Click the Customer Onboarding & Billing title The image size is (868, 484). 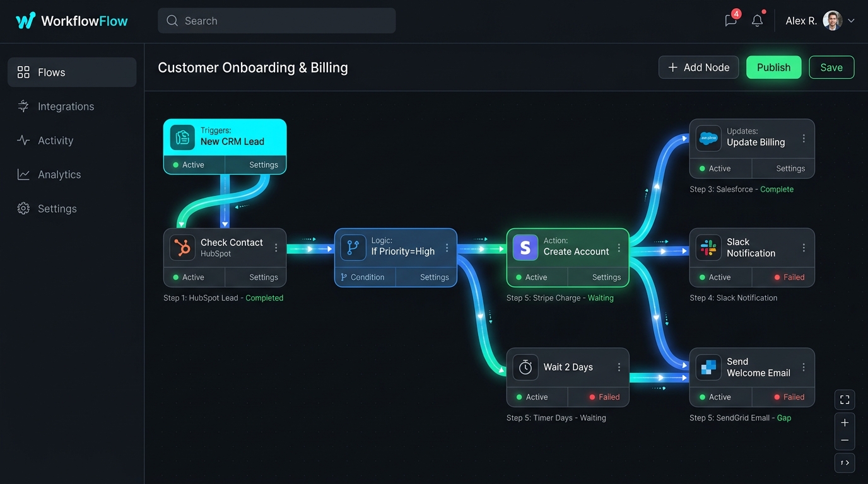click(252, 67)
